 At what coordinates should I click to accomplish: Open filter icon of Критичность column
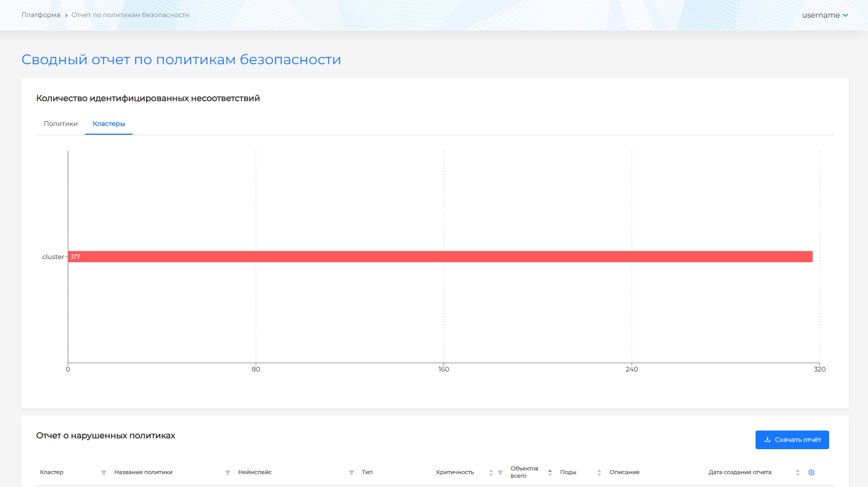coord(500,472)
